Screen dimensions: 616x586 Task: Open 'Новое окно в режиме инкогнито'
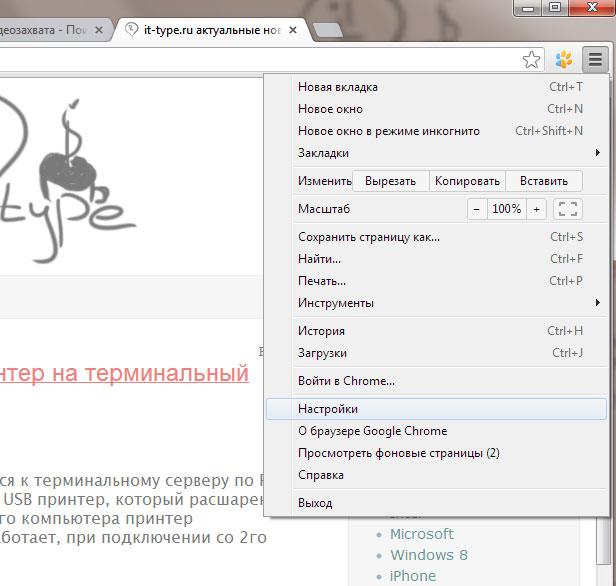point(436,131)
